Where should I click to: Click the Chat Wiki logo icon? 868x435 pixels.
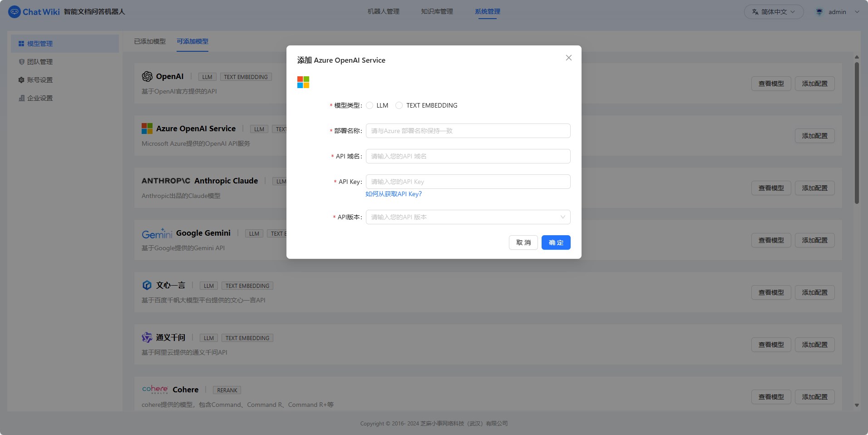pyautogui.click(x=15, y=12)
